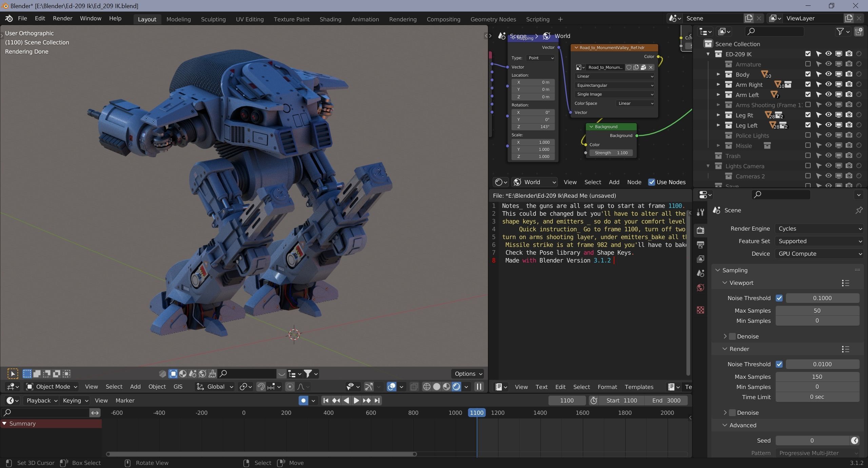
Task: Switch to the Shading workspace tab
Action: (330, 19)
